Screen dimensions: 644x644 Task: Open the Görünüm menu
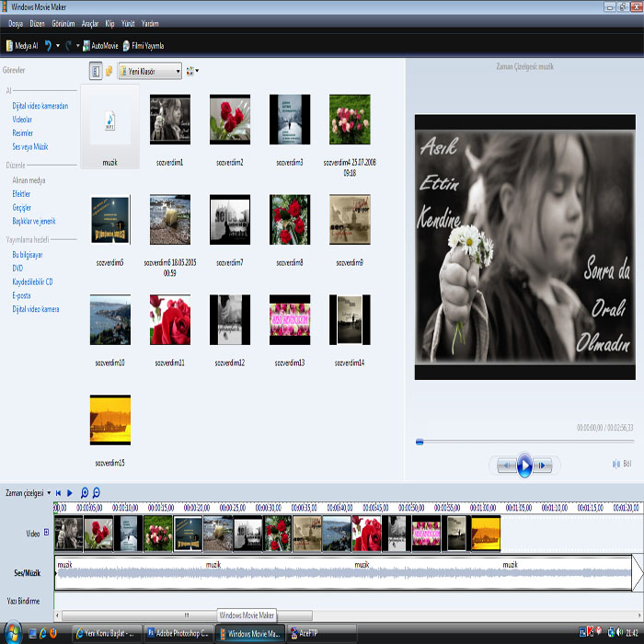[x=63, y=23]
